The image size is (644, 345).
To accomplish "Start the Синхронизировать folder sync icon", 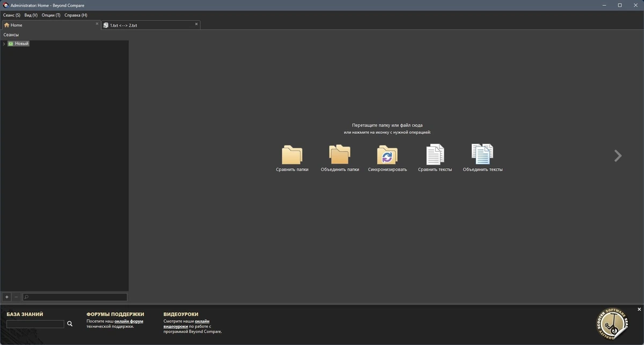I will [x=387, y=155].
